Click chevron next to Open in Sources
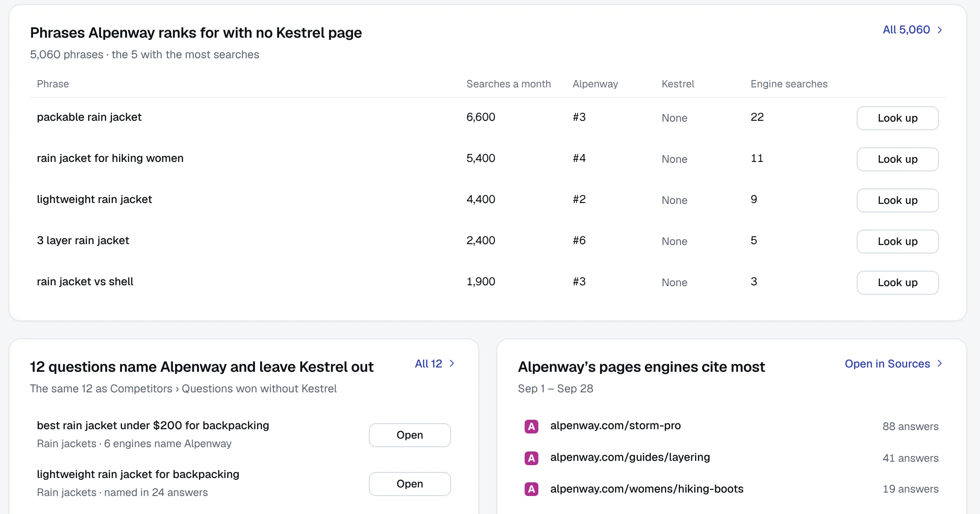The image size is (980, 514). click(940, 363)
